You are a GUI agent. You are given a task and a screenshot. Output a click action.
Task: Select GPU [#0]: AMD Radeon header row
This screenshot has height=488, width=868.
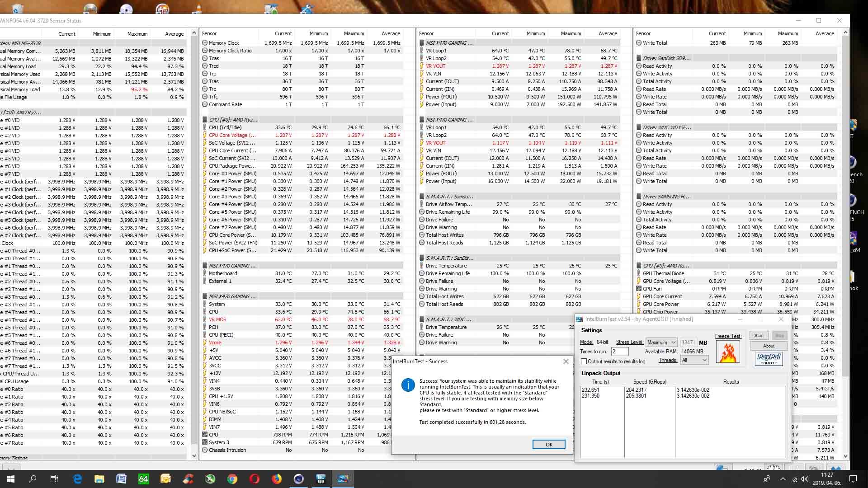coord(736,266)
